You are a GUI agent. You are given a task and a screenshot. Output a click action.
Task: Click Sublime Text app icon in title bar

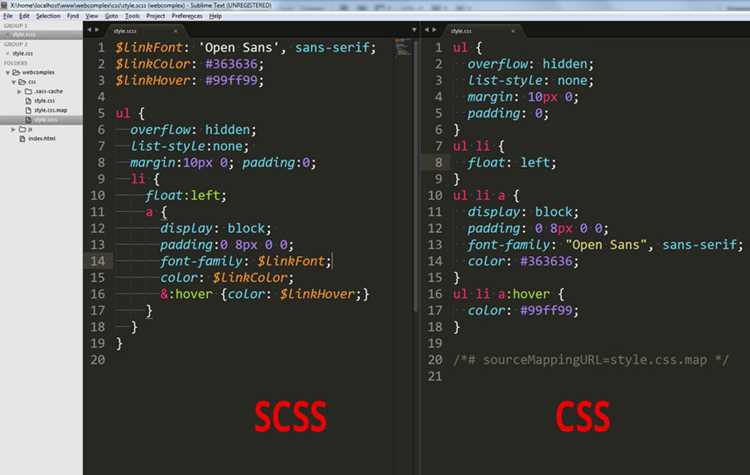click(x=4, y=5)
